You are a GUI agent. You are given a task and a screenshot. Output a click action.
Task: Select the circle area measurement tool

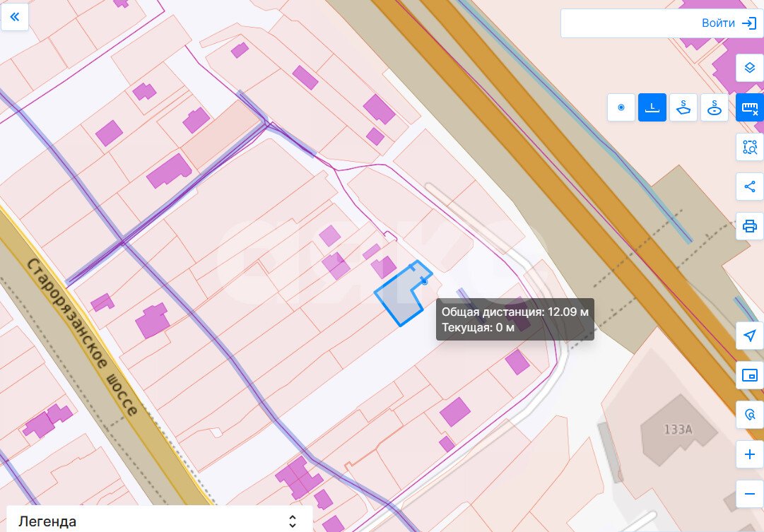click(715, 107)
